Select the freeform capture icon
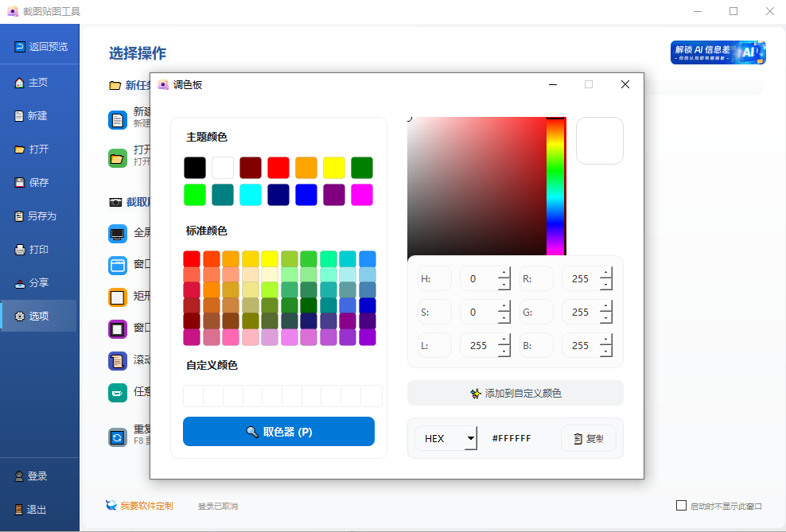The image size is (786, 532). pyautogui.click(x=119, y=392)
